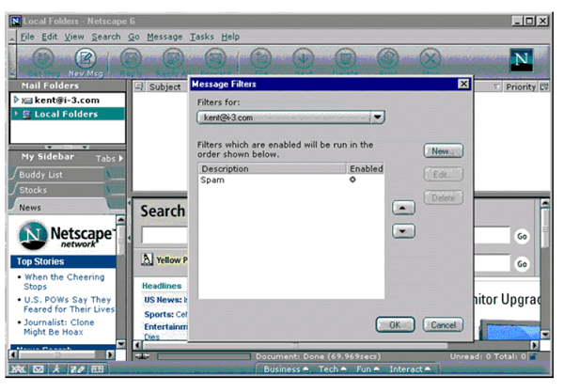Click the File message toolbar icon
The image size is (564, 392).
(x=260, y=59)
